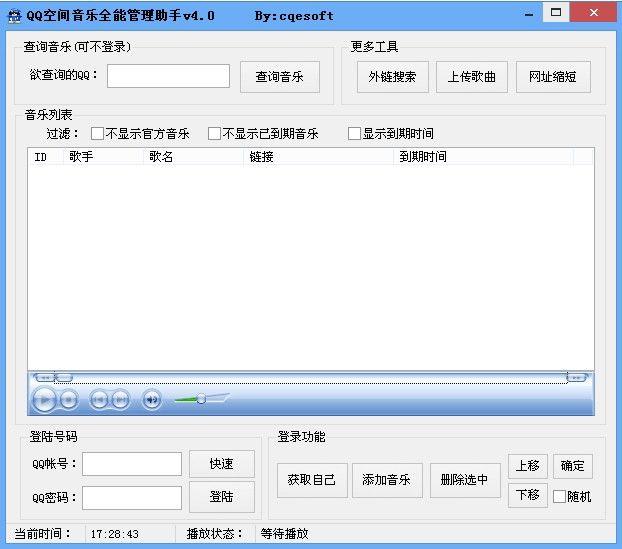Screen dimensions: 622x549
Task: Open the 外链搜索 tool
Action: click(392, 77)
